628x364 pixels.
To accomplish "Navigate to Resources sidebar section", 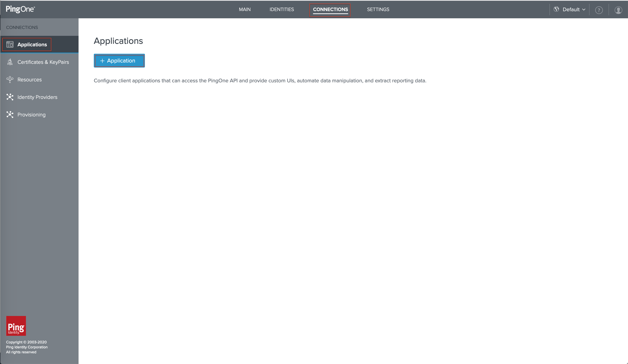I will click(29, 79).
